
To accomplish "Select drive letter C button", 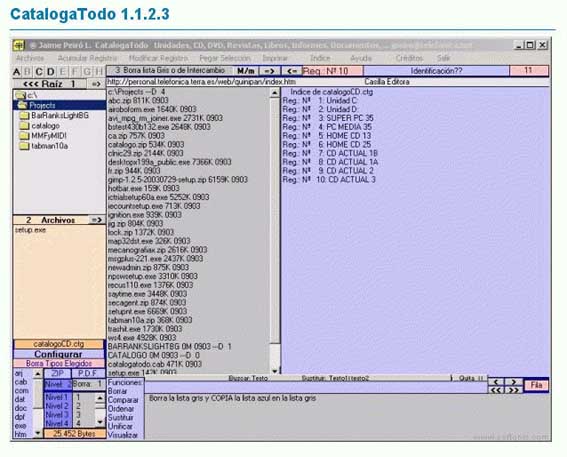I will click(x=39, y=72).
